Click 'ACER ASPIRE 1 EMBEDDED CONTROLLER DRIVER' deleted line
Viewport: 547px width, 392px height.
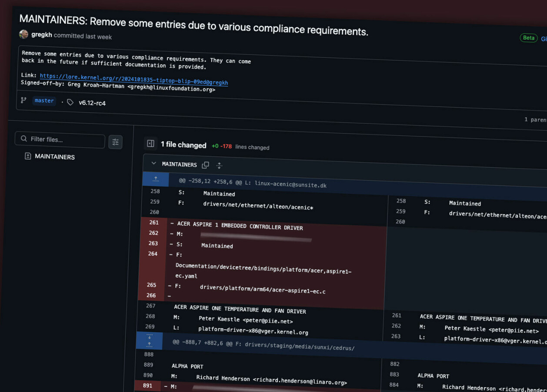pyautogui.click(x=240, y=226)
